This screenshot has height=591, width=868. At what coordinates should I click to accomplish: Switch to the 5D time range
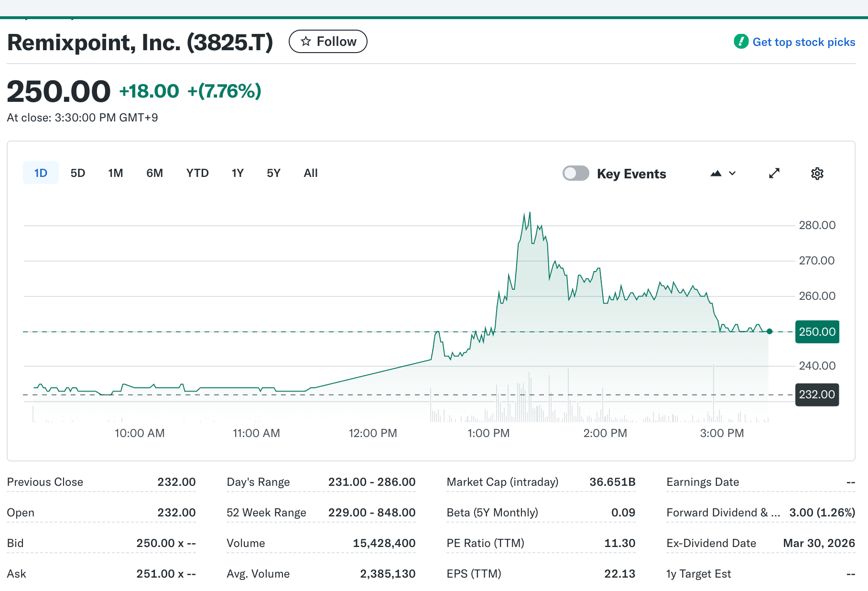coord(77,173)
